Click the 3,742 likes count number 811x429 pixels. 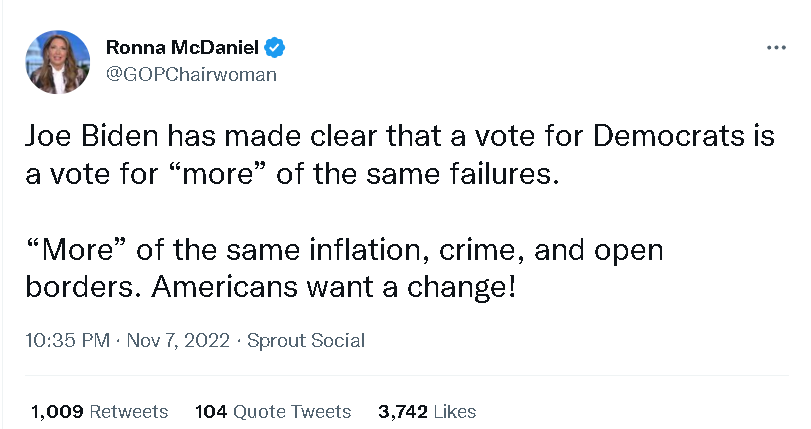[403, 411]
